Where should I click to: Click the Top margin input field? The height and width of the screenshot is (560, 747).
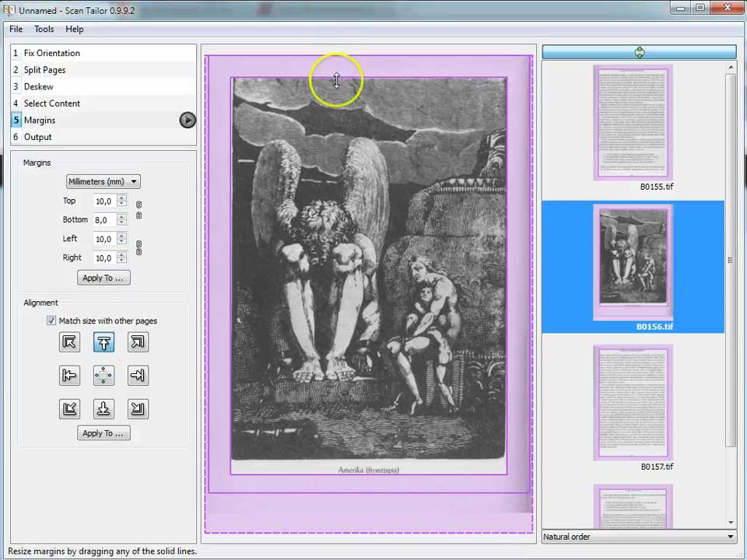[x=105, y=201]
